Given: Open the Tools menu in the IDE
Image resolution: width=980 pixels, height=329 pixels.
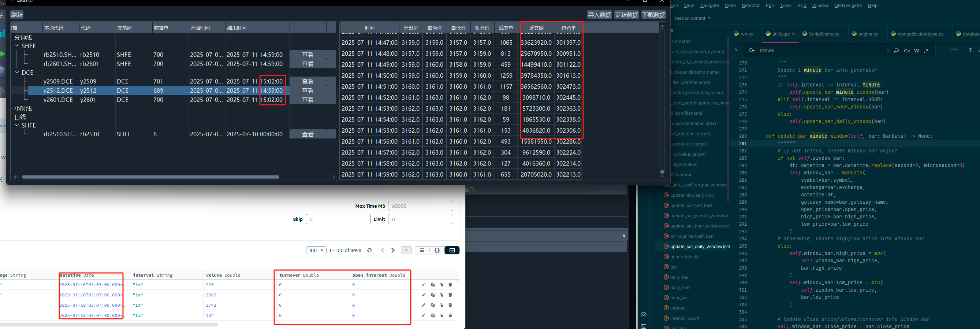Looking at the screenshot, I should [786, 5].
